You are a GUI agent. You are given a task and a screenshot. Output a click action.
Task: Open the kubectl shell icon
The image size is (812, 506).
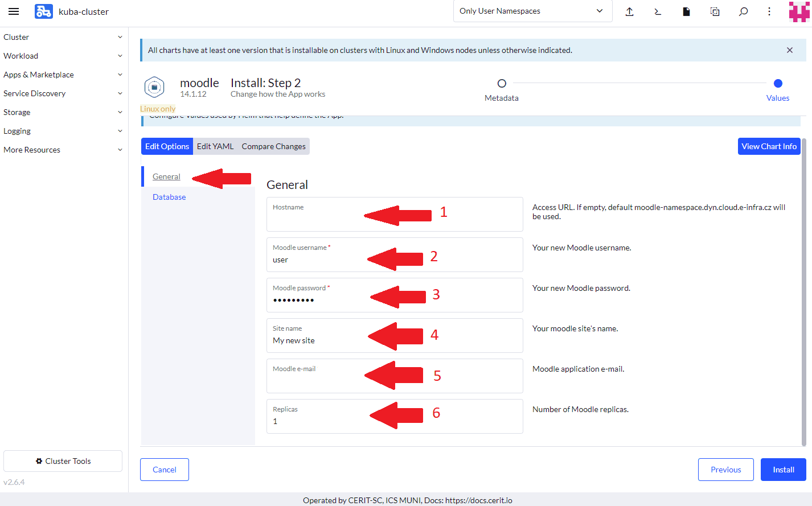coord(658,11)
